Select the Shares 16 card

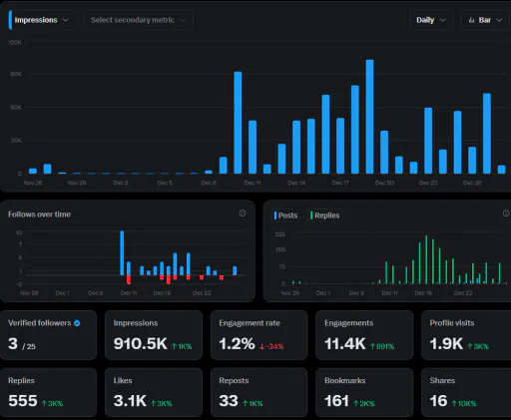pyautogui.click(x=466, y=392)
